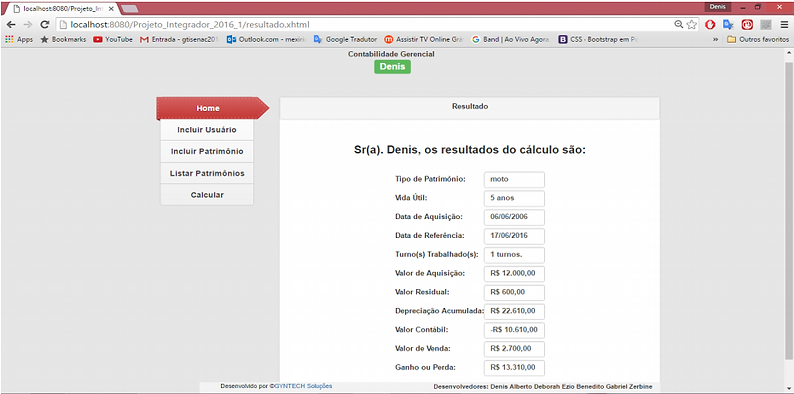Open the Entrada Gmail bookmark
The height and width of the screenshot is (394, 794).
click(x=179, y=39)
